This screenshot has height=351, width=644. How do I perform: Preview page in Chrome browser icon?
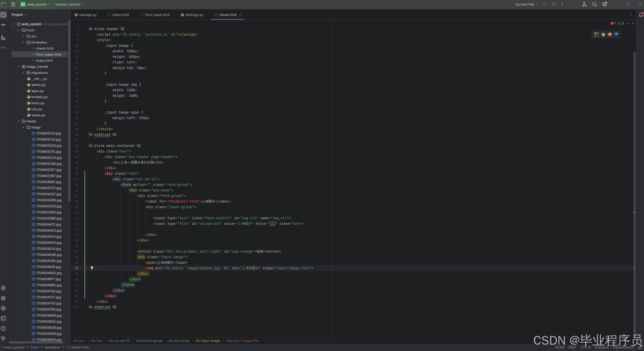tap(603, 34)
